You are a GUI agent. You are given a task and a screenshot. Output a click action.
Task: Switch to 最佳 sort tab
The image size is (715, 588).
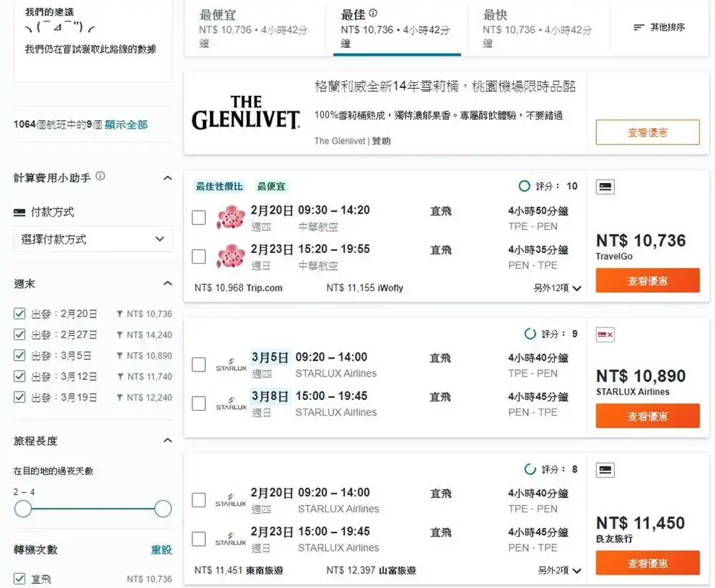[x=397, y=29]
